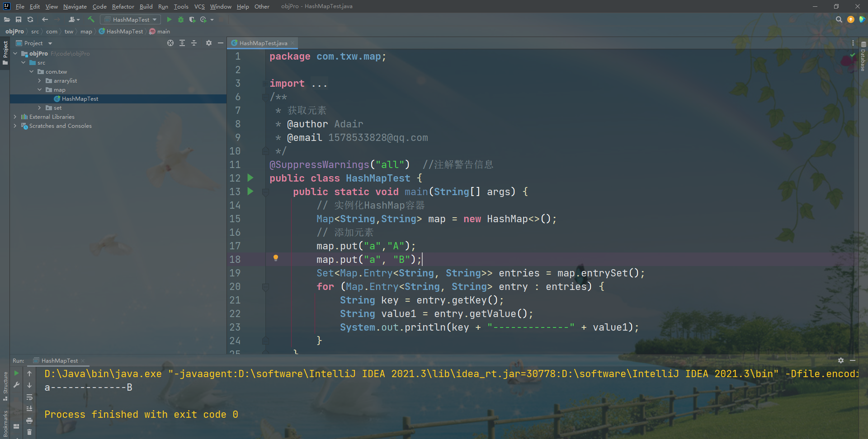Viewport: 868px width, 439px height.
Task: Click the editor tab options three-dots icon
Action: (x=853, y=43)
